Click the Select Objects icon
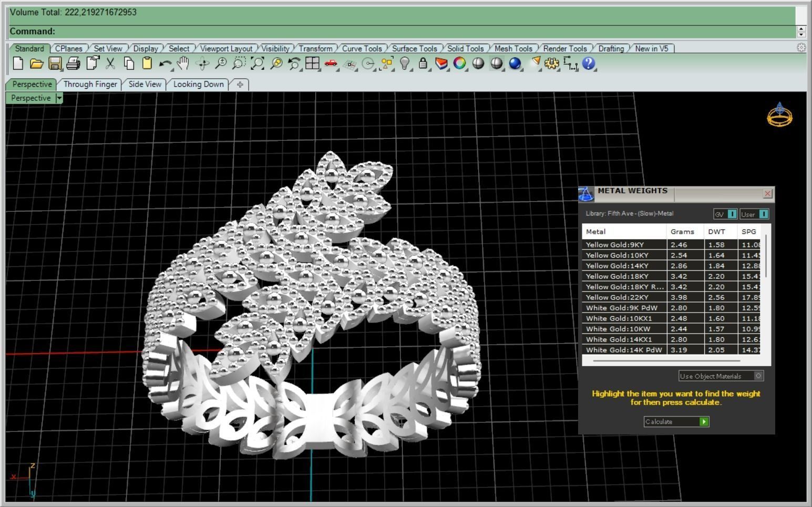The width and height of the screenshot is (812, 507). click(x=387, y=64)
